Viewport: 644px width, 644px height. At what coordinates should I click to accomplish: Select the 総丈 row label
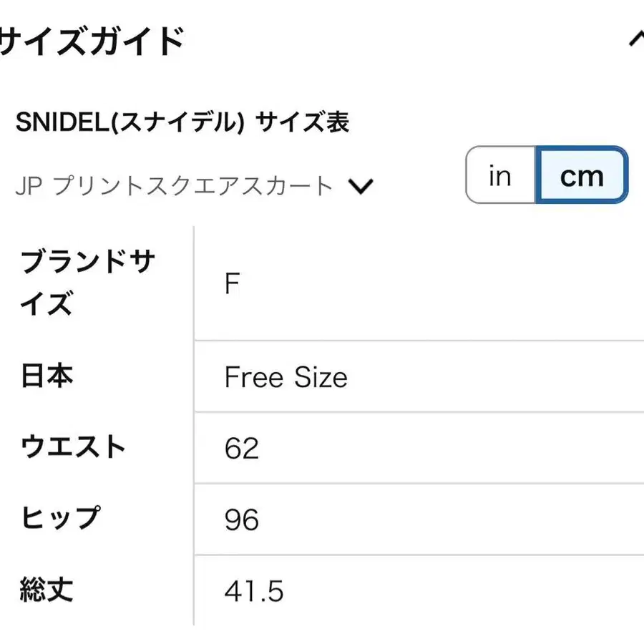point(47,591)
